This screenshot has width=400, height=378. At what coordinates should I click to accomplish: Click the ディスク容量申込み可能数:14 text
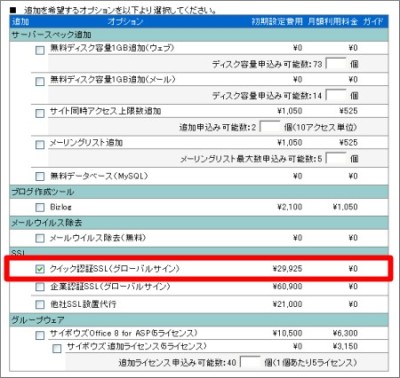(x=267, y=96)
